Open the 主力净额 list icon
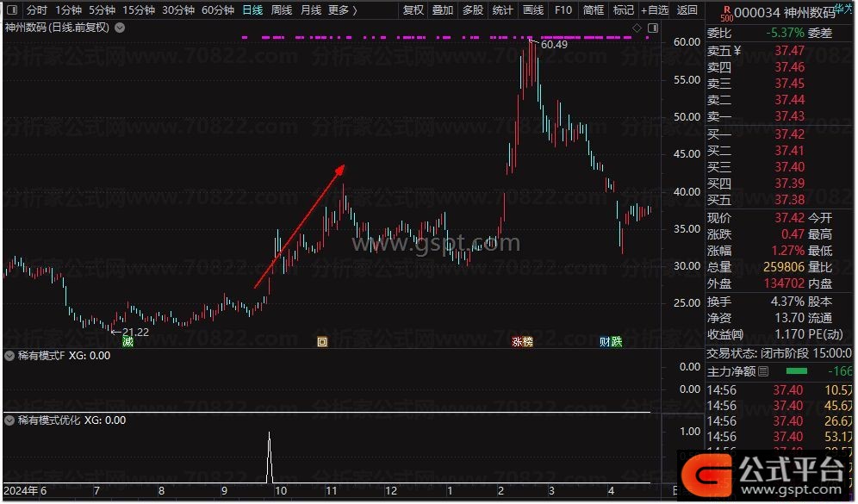Image resolution: width=858 pixels, height=504 pixels. (x=764, y=371)
